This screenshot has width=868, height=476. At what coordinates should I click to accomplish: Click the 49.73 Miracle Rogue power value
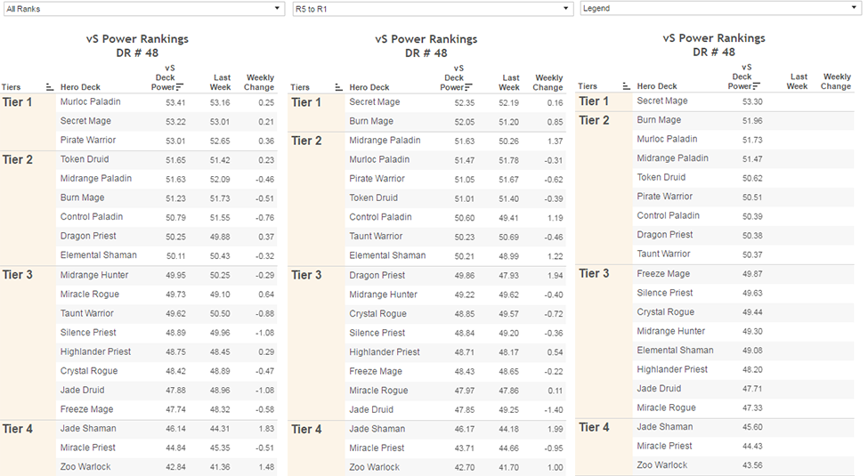coord(175,294)
